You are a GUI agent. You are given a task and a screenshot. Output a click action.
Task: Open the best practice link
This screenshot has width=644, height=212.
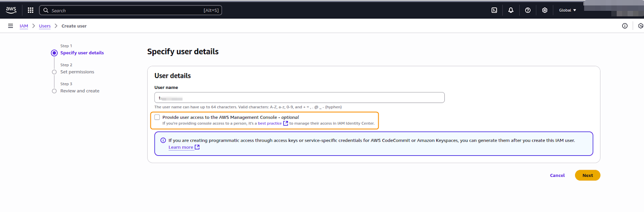click(269, 123)
